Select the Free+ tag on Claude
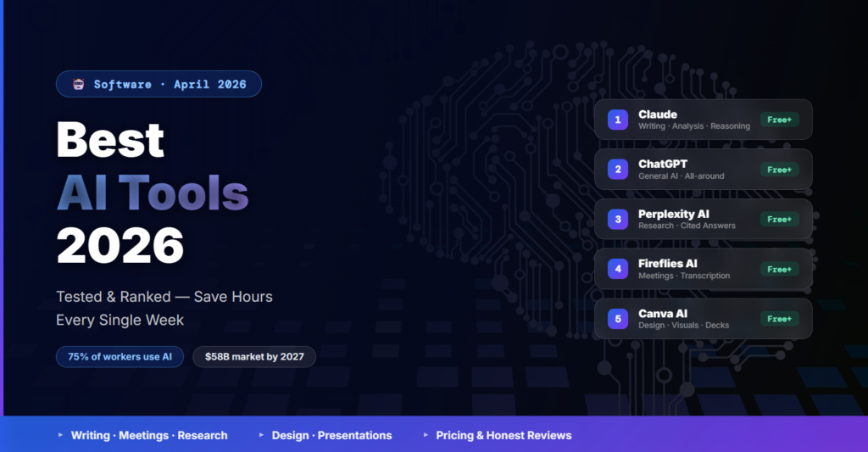868x452 pixels. tap(779, 120)
